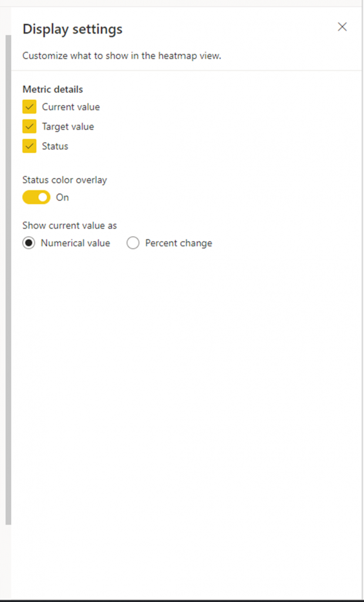Uncheck the Current value checkbox

tap(29, 107)
